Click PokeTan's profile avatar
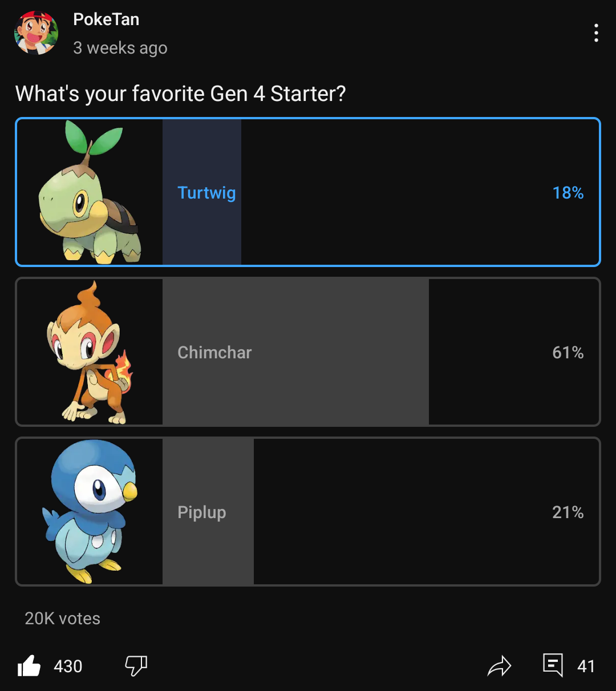Image resolution: width=616 pixels, height=691 pixels. point(36,33)
